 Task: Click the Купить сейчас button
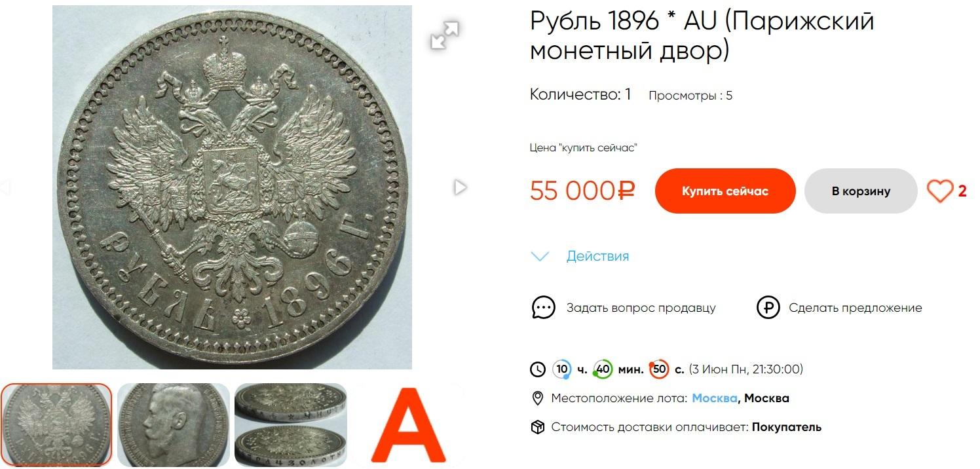[x=725, y=191]
